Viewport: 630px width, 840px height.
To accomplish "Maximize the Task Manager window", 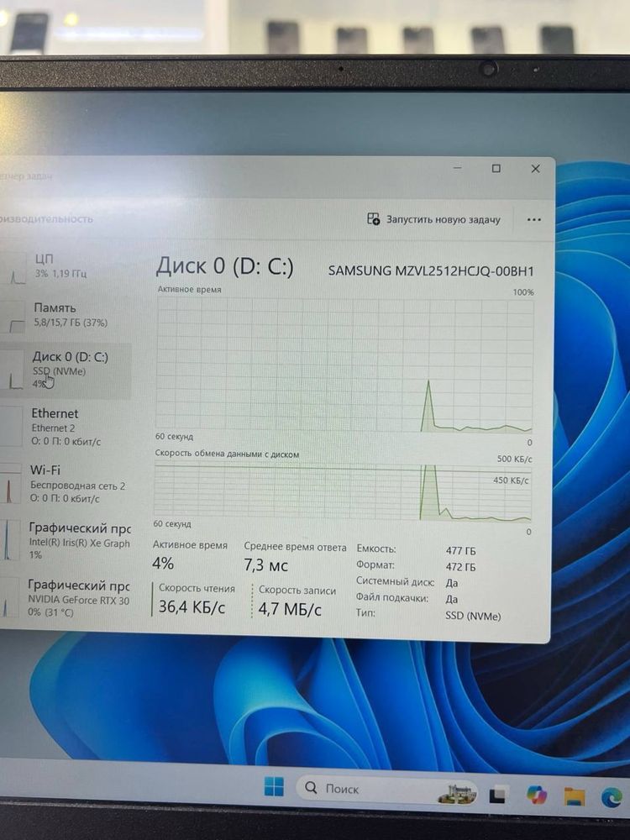I will (496, 168).
